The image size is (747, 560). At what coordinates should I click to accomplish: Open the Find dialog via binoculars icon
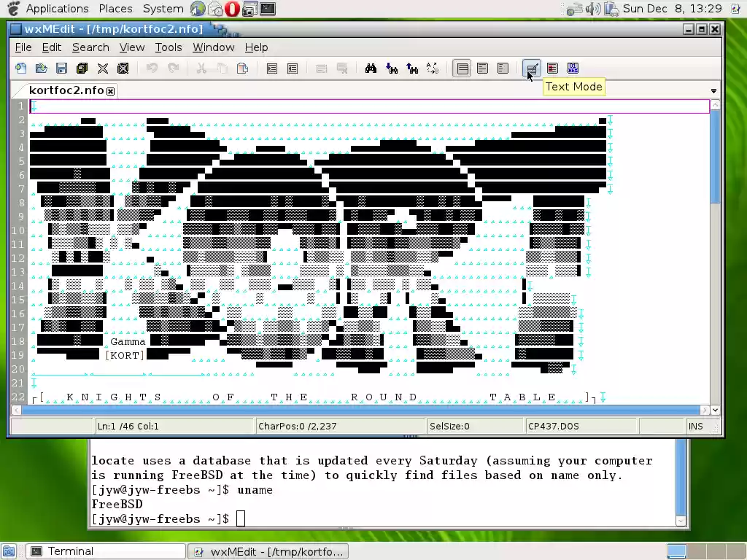click(x=371, y=68)
